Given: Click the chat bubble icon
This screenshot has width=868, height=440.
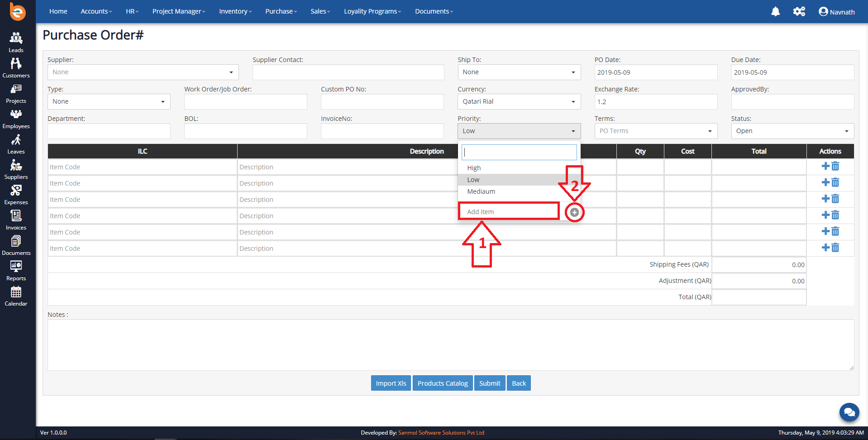Looking at the screenshot, I should pyautogui.click(x=849, y=412).
